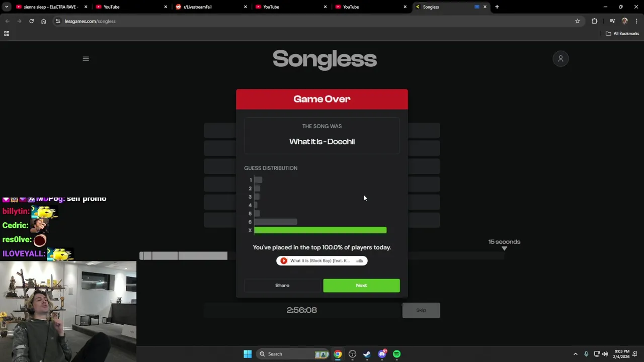Switch to the r/LivestreamFail tab
644x362 pixels.
210,7
